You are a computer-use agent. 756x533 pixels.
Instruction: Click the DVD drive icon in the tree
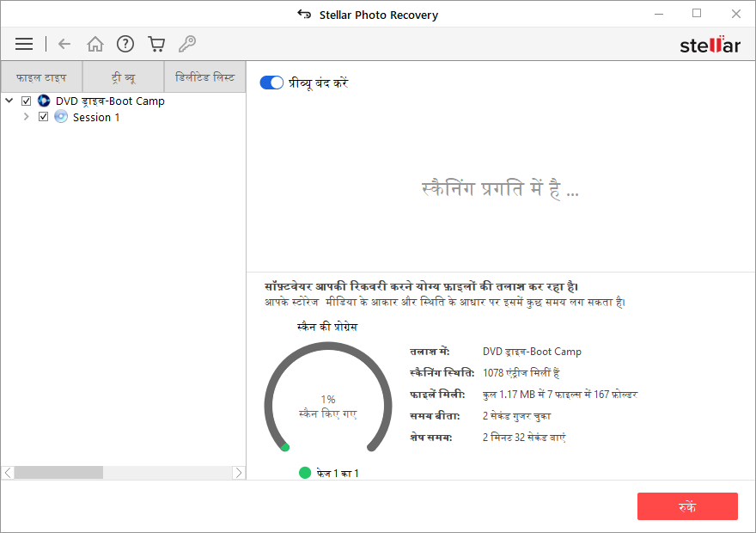point(44,101)
